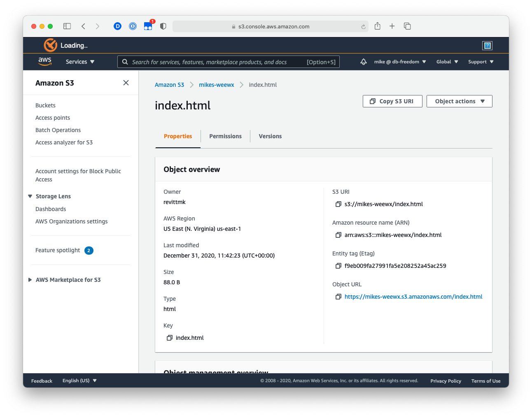The image size is (532, 418).
Task: Copy the Etag value icon
Action: (338, 266)
